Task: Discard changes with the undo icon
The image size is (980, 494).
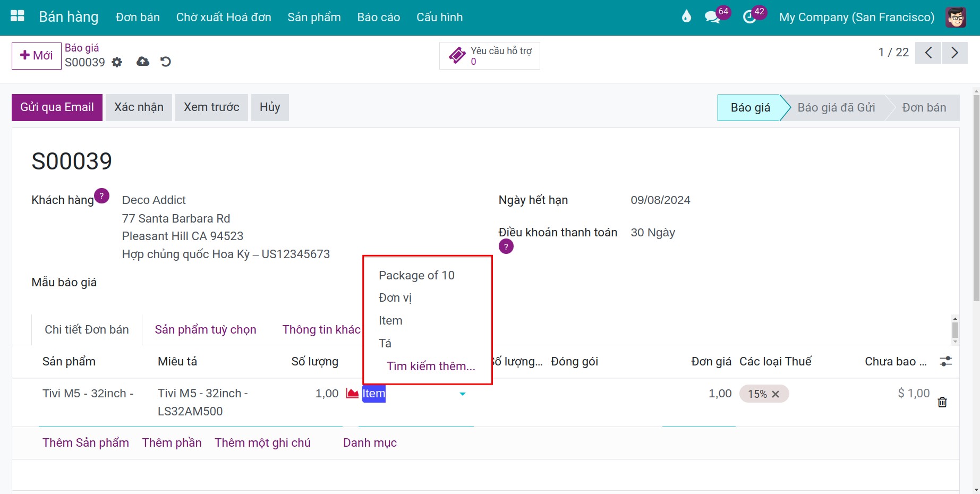Action: pyautogui.click(x=166, y=62)
